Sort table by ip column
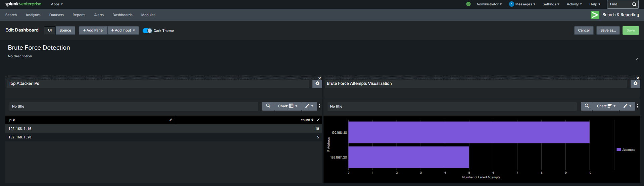Viewport: 644px width, 186px height. [12, 120]
